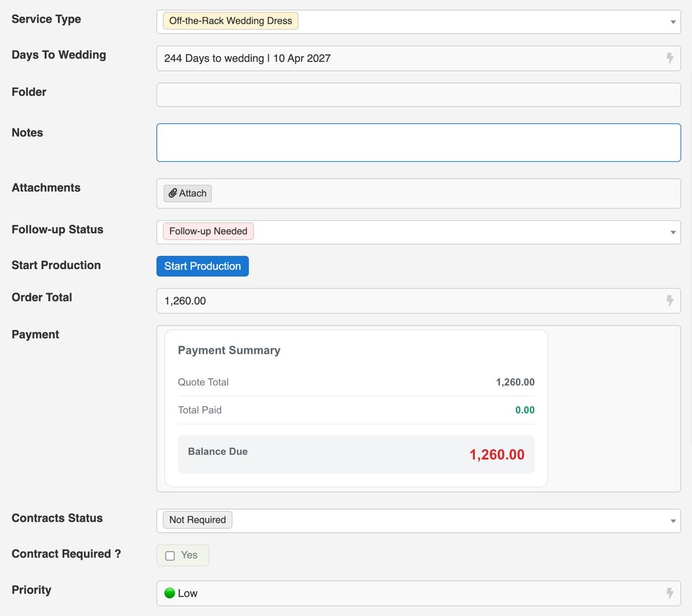Click the Contracts Status label
Viewport: 692px width, 616px height.
pos(57,518)
